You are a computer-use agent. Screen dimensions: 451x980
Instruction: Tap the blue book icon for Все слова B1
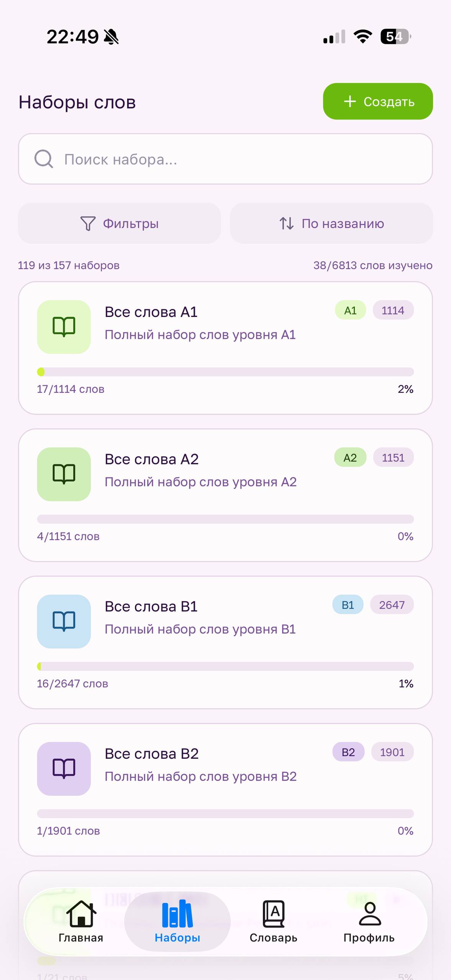tap(64, 621)
